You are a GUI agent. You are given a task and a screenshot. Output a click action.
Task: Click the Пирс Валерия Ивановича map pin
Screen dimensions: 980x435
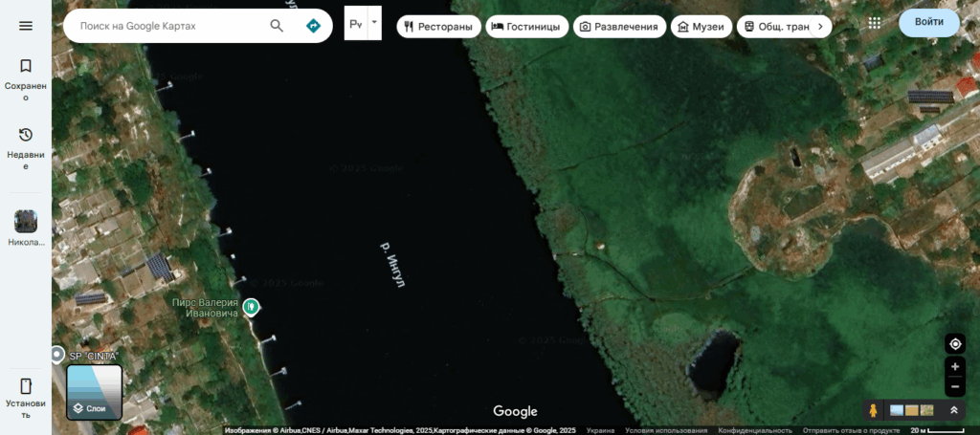click(x=251, y=307)
